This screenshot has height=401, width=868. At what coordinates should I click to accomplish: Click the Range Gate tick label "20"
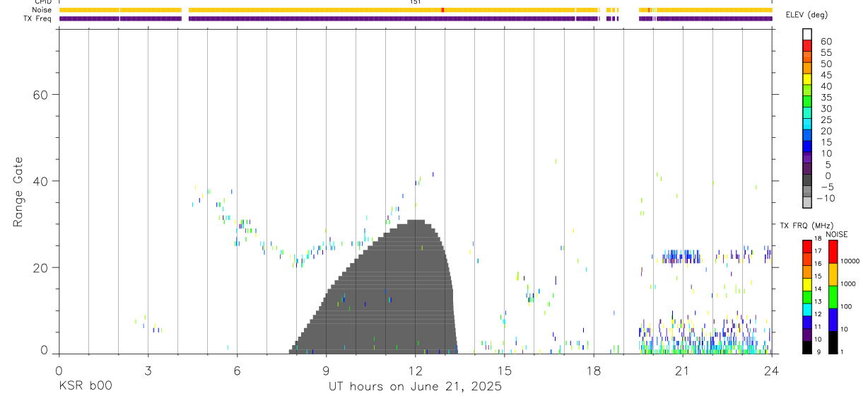(x=40, y=267)
